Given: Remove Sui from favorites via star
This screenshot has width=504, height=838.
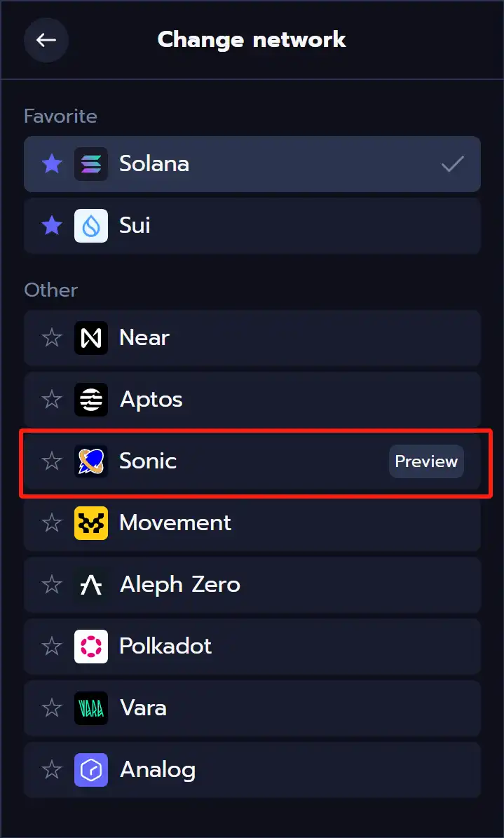Looking at the screenshot, I should point(52,225).
